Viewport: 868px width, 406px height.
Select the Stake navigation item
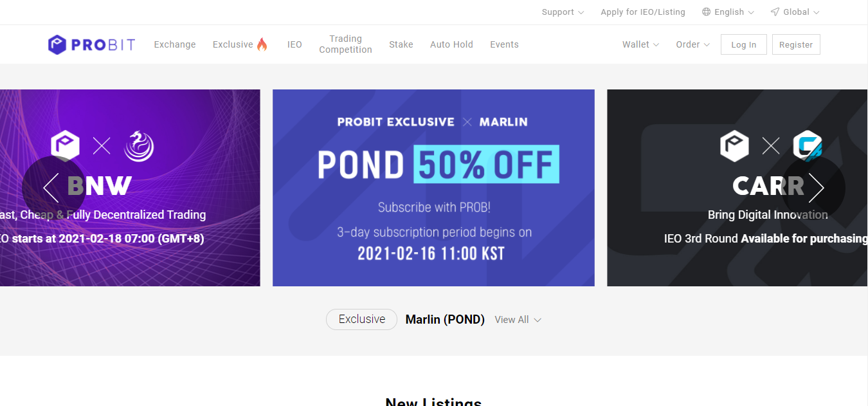click(x=401, y=44)
